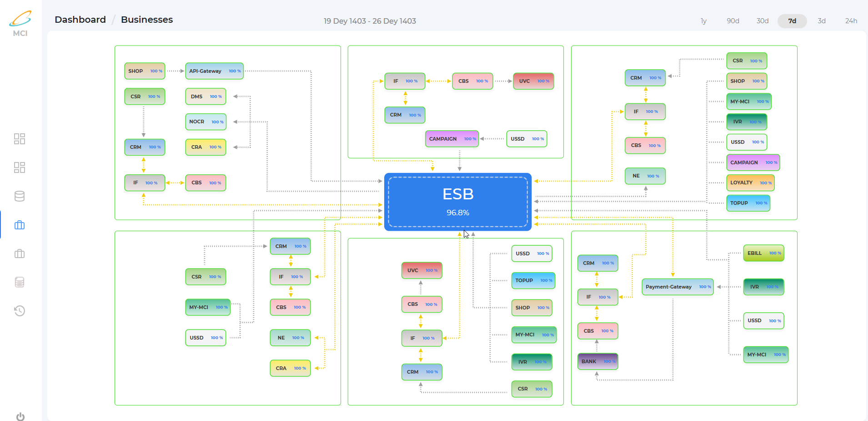Select the Payment-Gateway node
The width and height of the screenshot is (868, 421).
pyautogui.click(x=677, y=287)
